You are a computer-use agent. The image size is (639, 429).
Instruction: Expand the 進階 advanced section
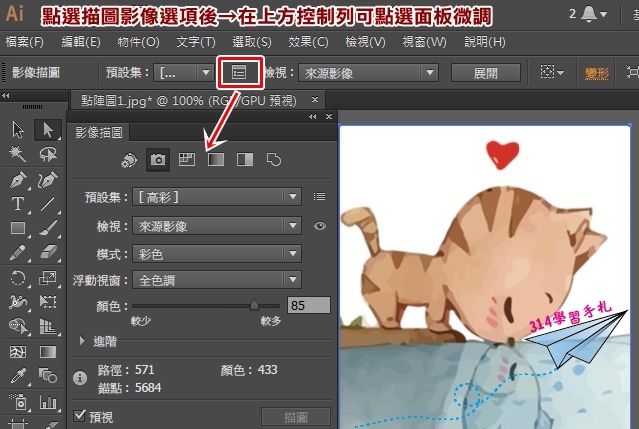82,341
